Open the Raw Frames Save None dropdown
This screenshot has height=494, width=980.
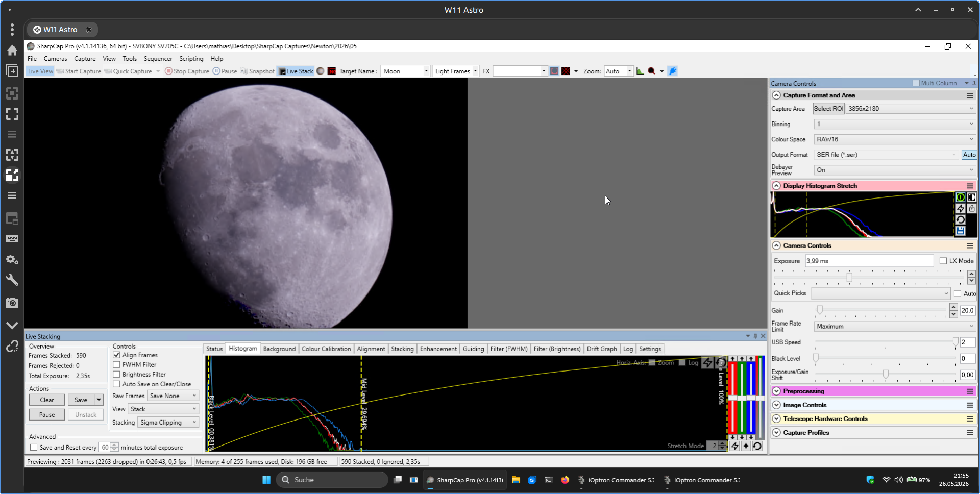point(173,396)
